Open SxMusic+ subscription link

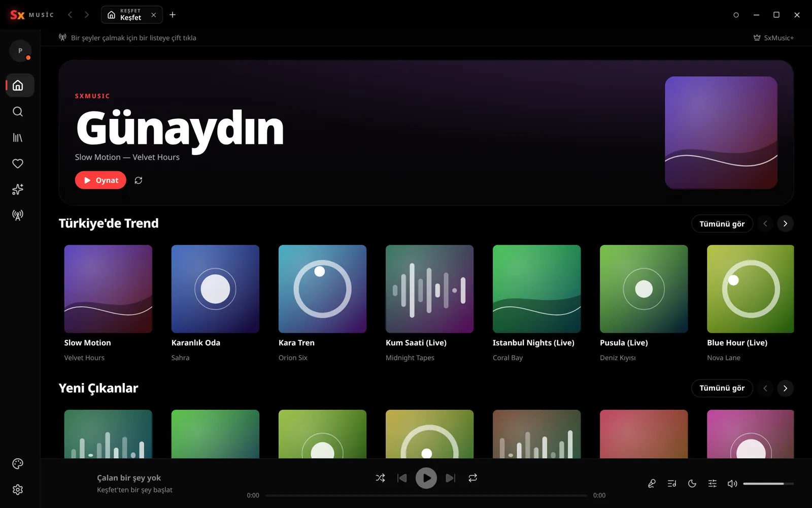(x=773, y=38)
